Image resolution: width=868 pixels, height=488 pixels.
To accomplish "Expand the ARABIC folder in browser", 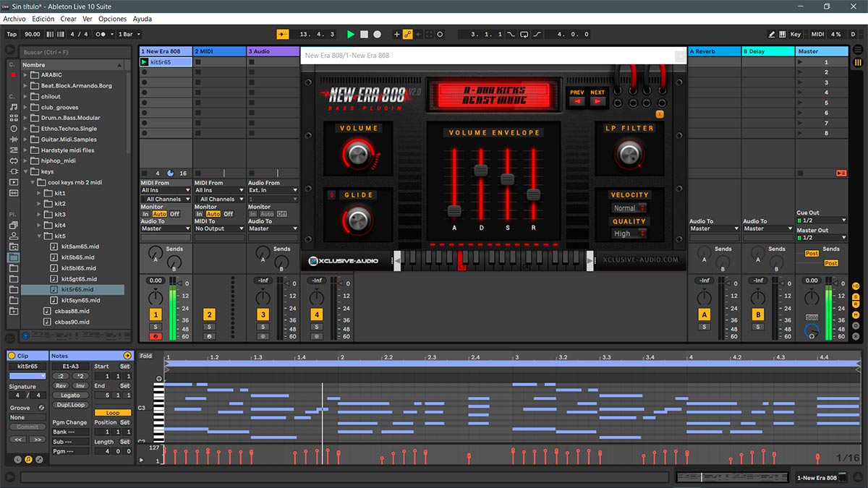I will tap(25, 74).
